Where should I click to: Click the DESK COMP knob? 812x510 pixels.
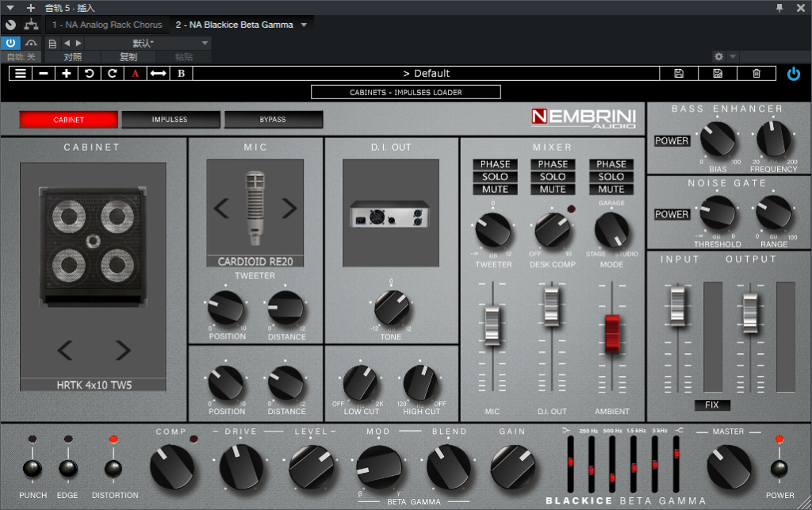[552, 230]
